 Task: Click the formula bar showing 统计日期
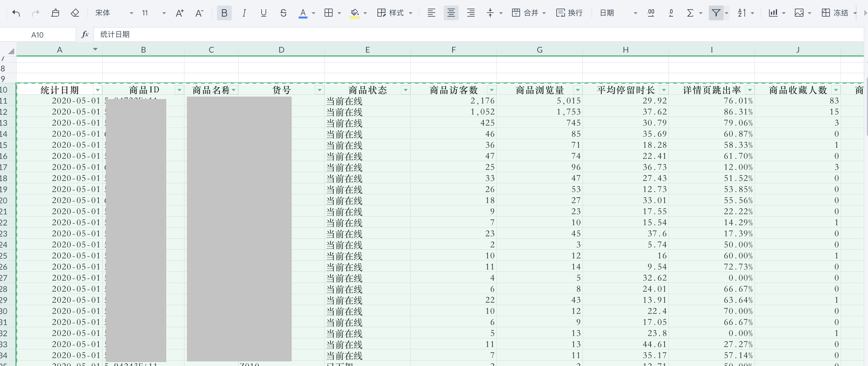[x=479, y=34]
